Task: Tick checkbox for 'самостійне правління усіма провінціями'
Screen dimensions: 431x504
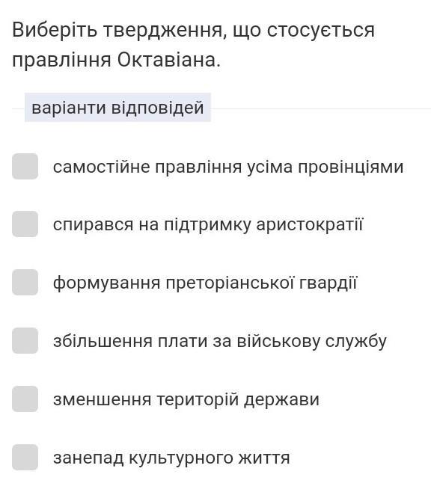Action: pos(25,166)
